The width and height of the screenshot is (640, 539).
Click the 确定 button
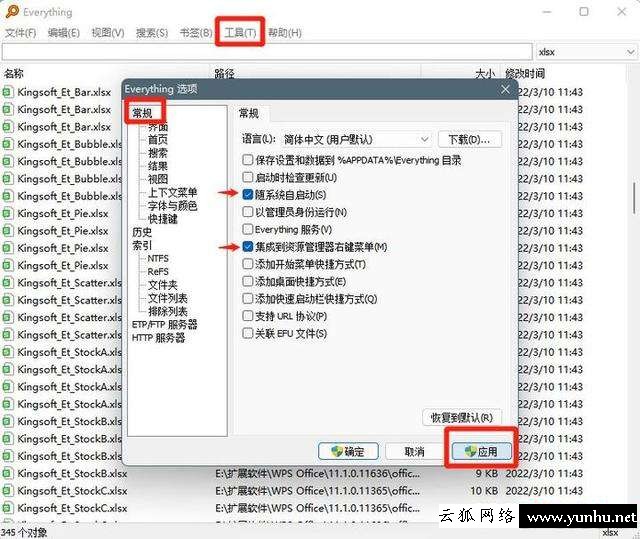point(348,451)
